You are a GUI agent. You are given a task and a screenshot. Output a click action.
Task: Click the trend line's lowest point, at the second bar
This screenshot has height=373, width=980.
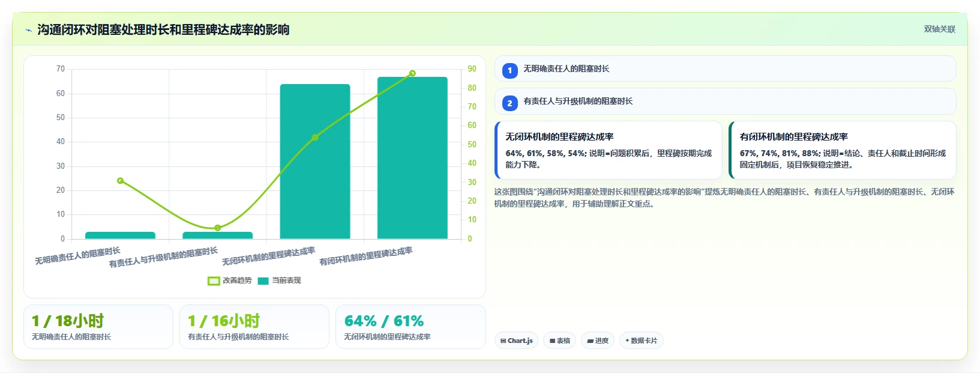(217, 228)
